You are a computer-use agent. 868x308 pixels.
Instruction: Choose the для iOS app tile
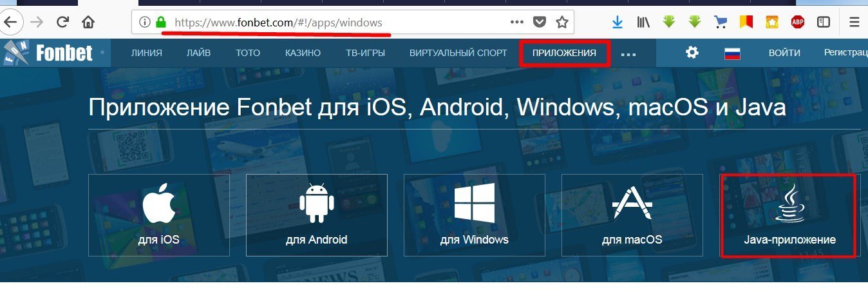(x=158, y=215)
